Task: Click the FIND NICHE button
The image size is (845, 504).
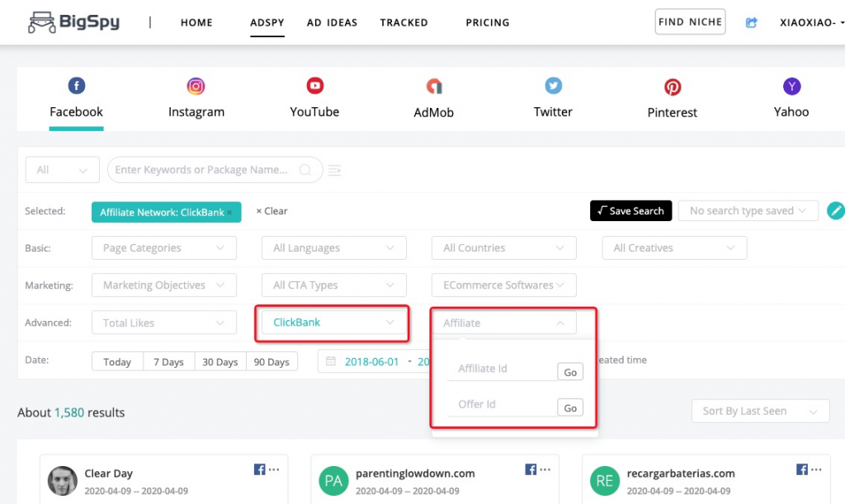Action: (x=690, y=22)
